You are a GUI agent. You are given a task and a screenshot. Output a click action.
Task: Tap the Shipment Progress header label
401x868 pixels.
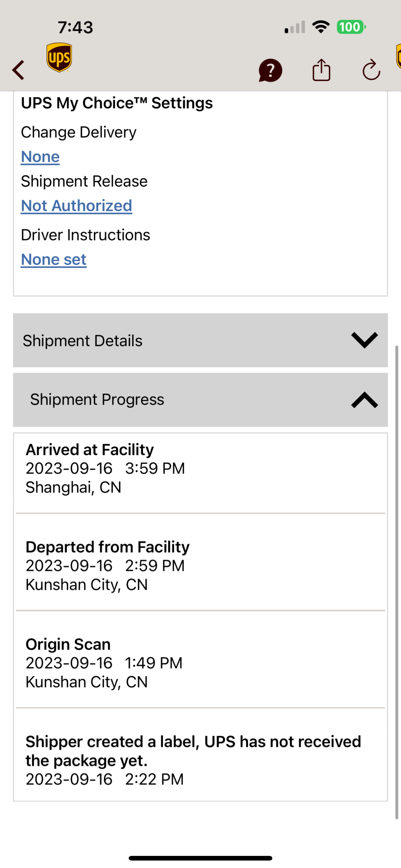tap(97, 399)
